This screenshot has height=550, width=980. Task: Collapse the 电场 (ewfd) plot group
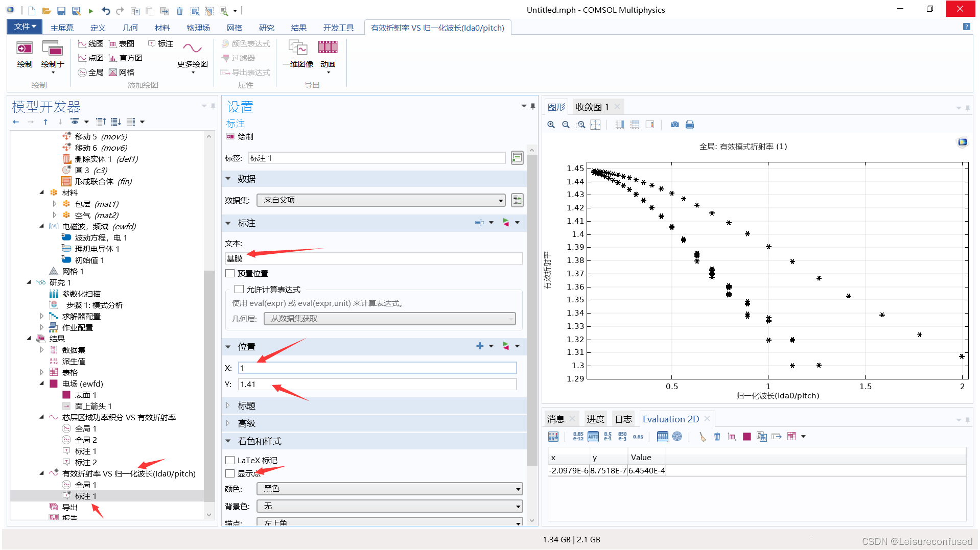(x=42, y=384)
